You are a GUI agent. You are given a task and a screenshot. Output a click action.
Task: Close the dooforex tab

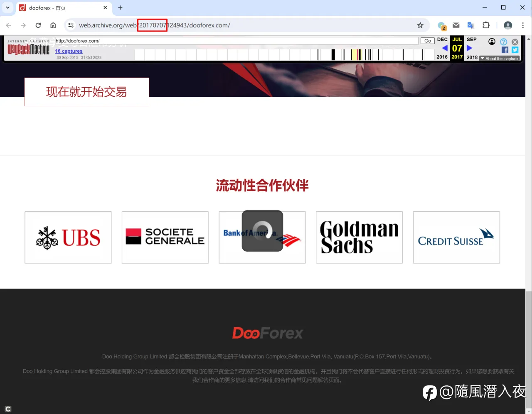[x=105, y=7]
